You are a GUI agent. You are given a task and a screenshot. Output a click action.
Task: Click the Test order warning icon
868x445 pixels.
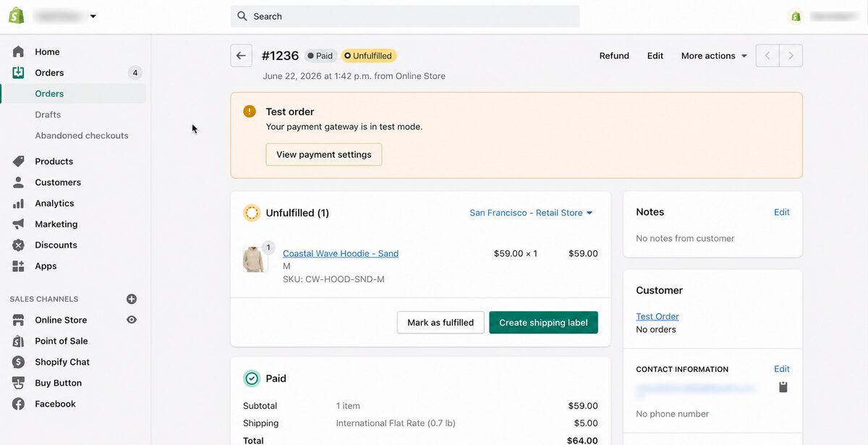tap(250, 111)
